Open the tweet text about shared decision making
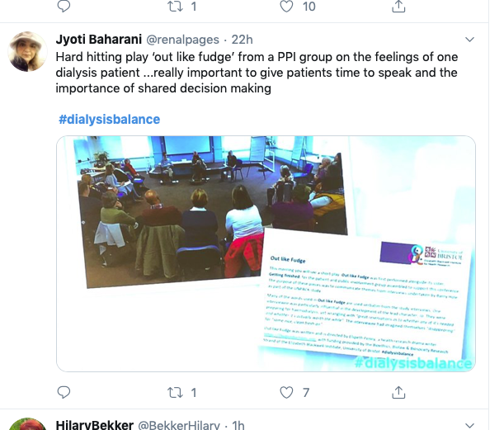Screen dimensions: 504x430 (257, 73)
